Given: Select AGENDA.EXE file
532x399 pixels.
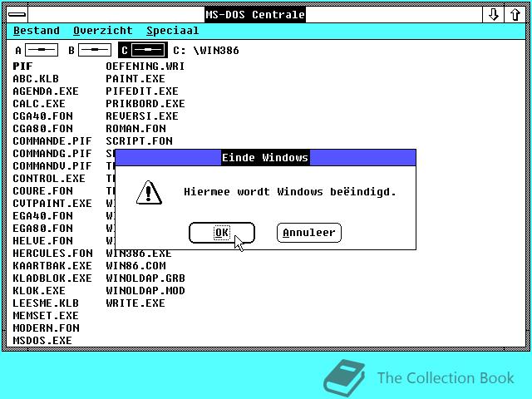Looking at the screenshot, I should (46, 91).
